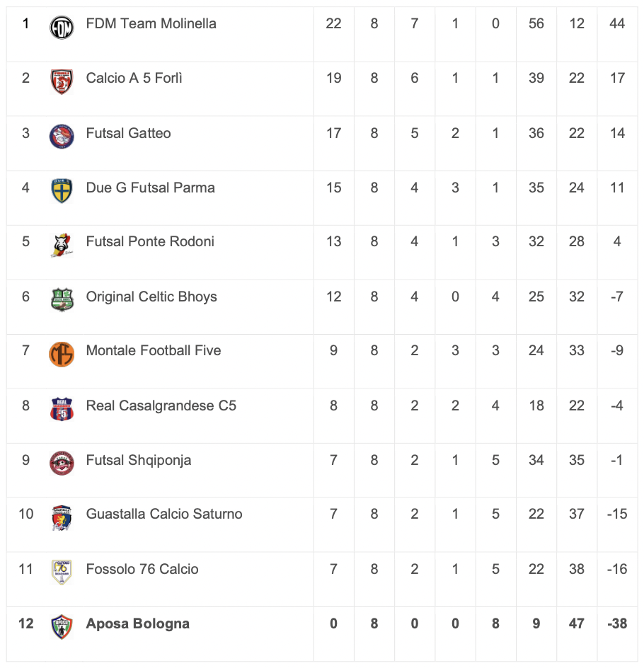The height and width of the screenshot is (668, 644).
Task: Click the Guastalla Calcio Saturno crest
Action: (62, 517)
